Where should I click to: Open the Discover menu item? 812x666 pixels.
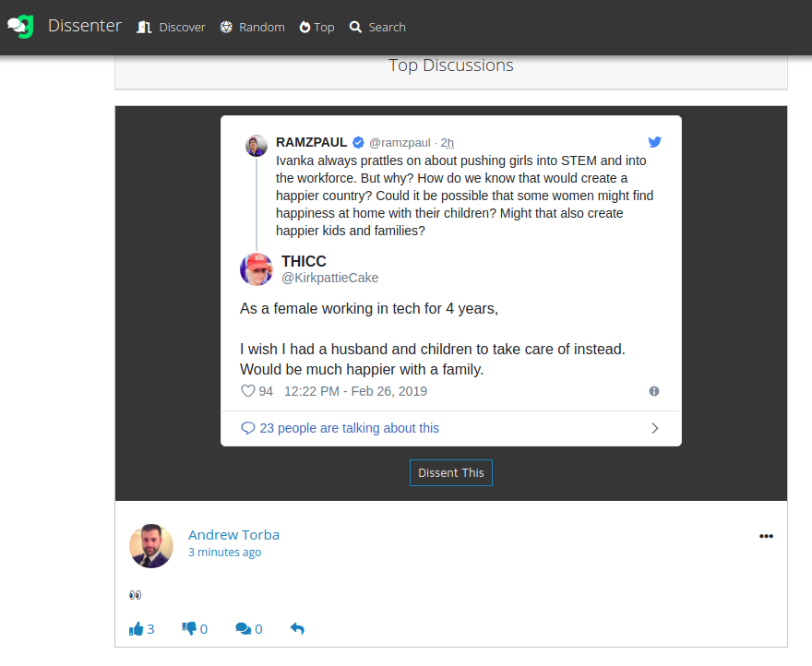tap(171, 28)
